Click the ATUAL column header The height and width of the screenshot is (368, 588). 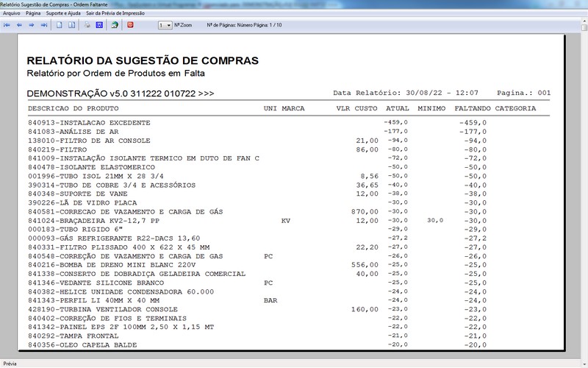pos(398,108)
